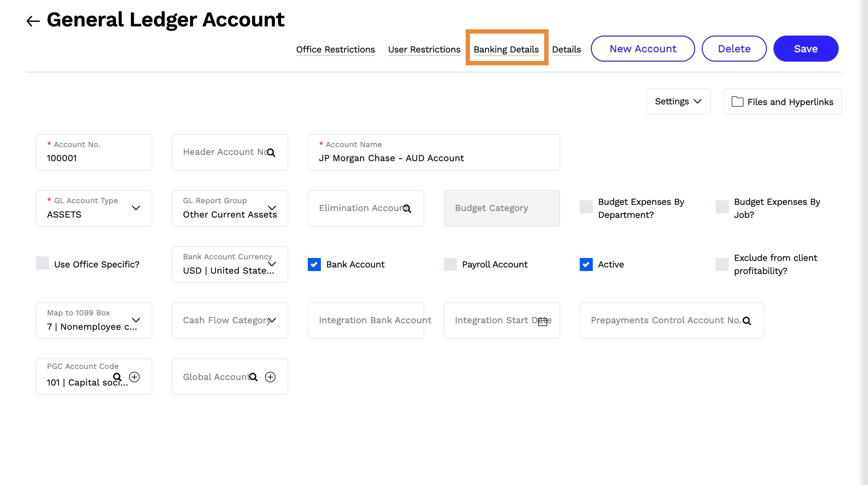This screenshot has width=868, height=485.
Task: Click the disabled Budget Category field
Action: tap(502, 208)
